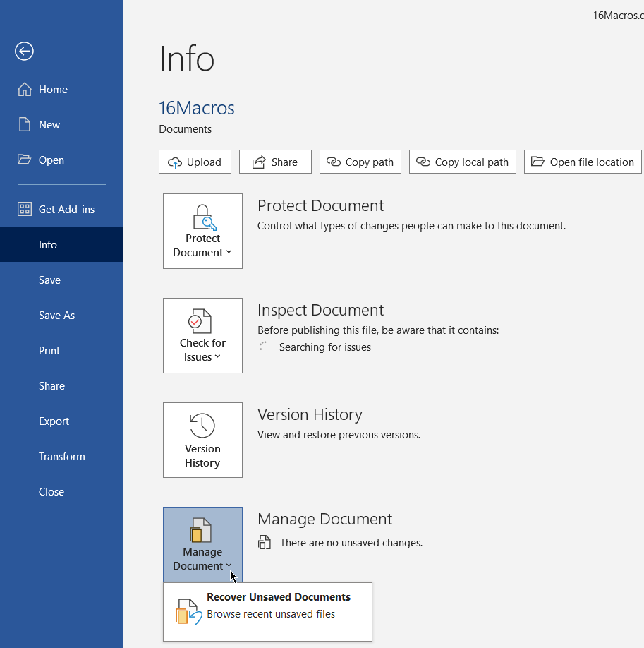The width and height of the screenshot is (644, 648).
Task: Select Recover Unsaved Documents menu entry
Action: click(267, 611)
